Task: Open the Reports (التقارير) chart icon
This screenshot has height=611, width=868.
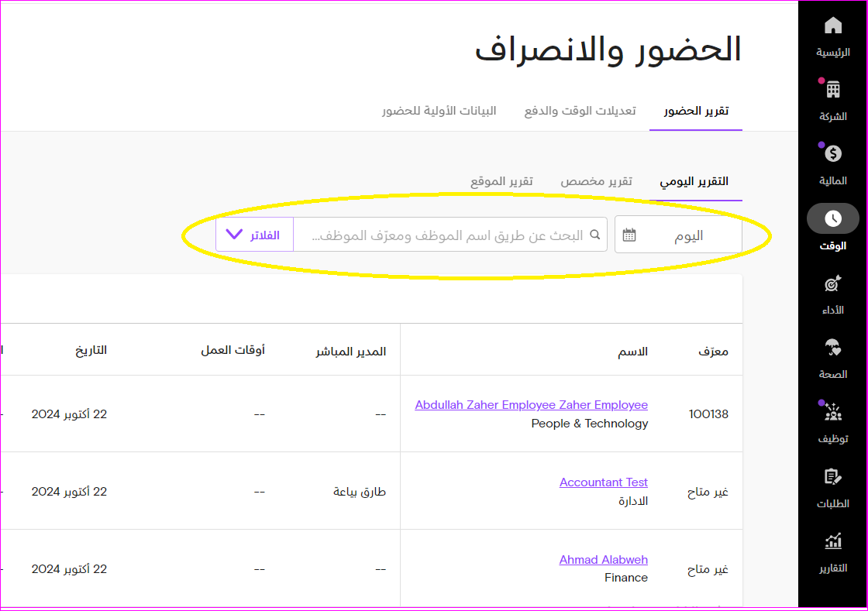Action: (x=833, y=541)
